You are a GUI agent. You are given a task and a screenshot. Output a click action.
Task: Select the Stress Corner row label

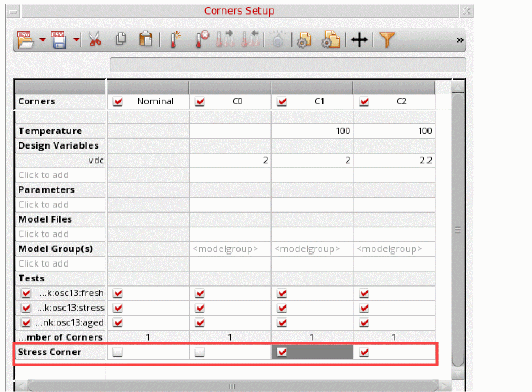[50, 352]
